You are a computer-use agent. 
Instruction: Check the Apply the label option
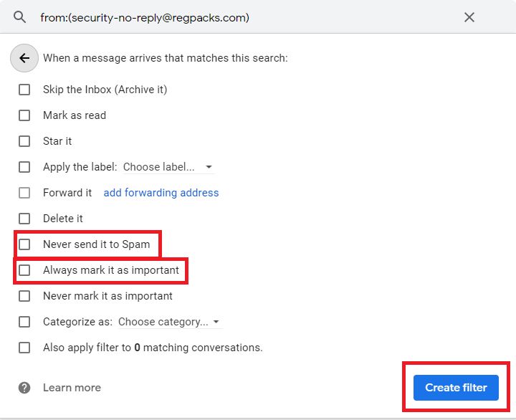pyautogui.click(x=24, y=167)
